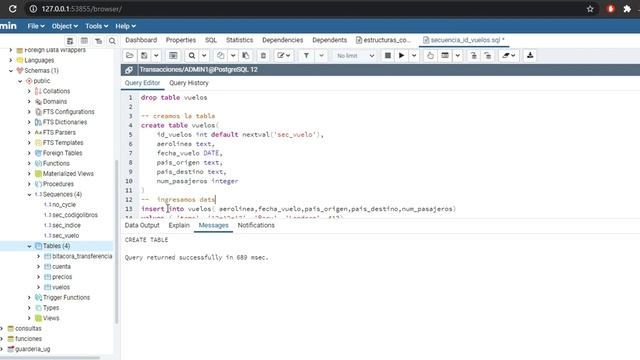
Task: Open the save options dropdown arrow
Action: (x=156, y=56)
